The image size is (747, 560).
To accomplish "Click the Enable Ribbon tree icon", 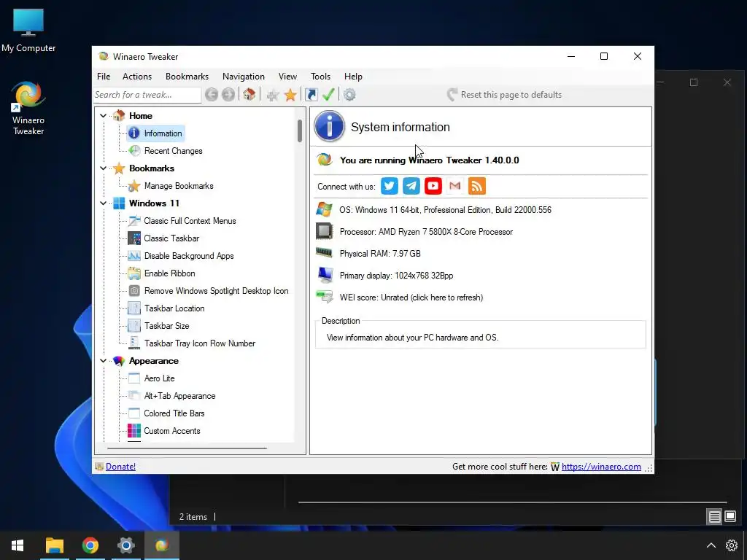I will 134,273.
